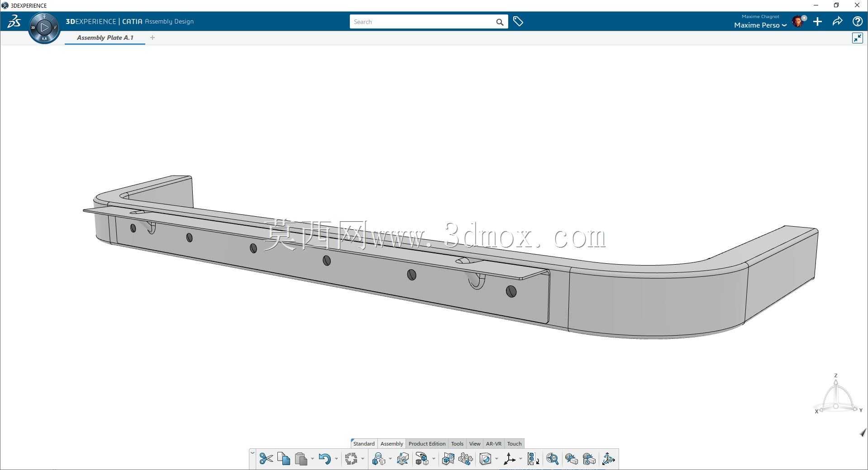Click the multi-instantiation cubes icon
The image size is (868, 470).
point(466,459)
